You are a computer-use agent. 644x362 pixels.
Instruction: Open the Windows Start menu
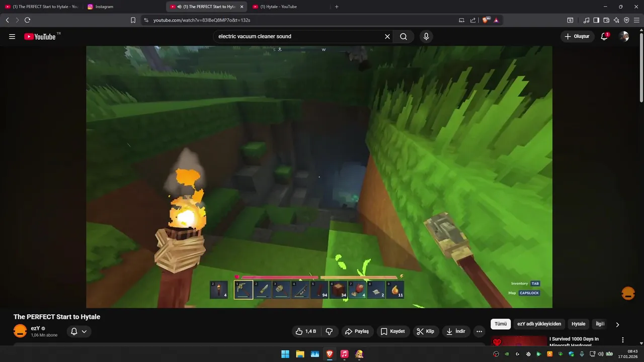[285, 354]
